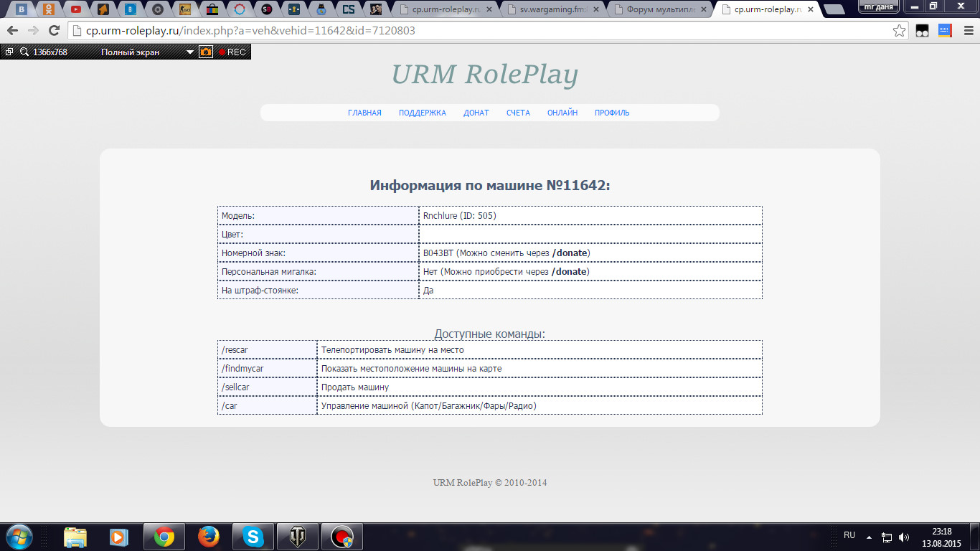Open the pinned tab with CS logo

coord(349,9)
